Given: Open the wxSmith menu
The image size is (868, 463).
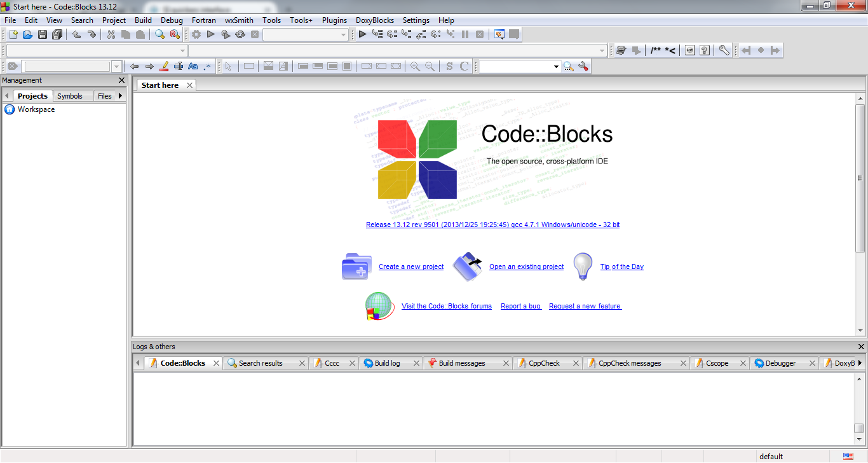Looking at the screenshot, I should (239, 20).
